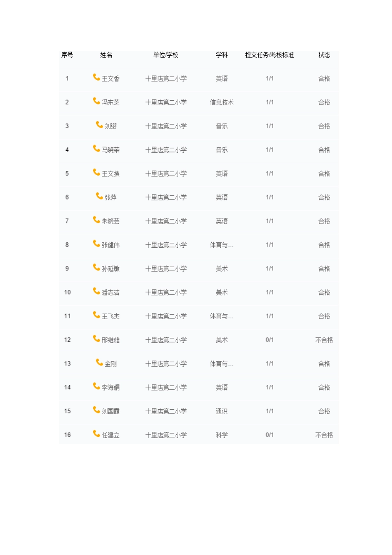Click the 0/1 task count in row 16
This screenshot has width=392, height=555.
269,435
